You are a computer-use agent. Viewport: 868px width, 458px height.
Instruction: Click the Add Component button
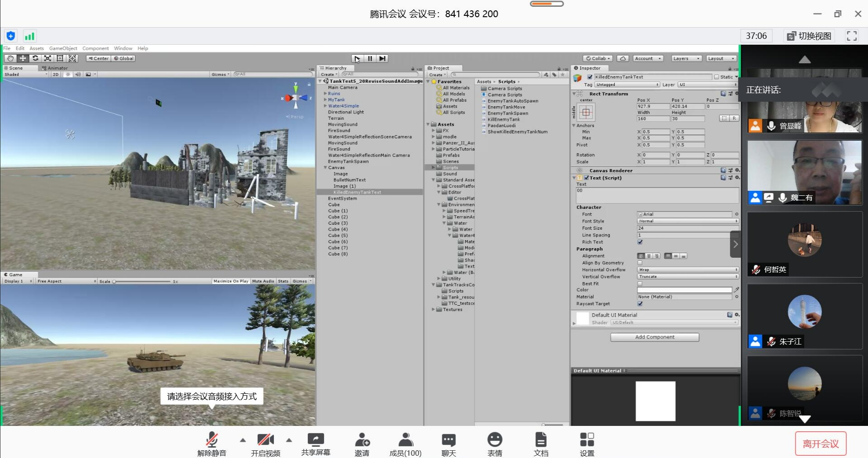[655, 337]
